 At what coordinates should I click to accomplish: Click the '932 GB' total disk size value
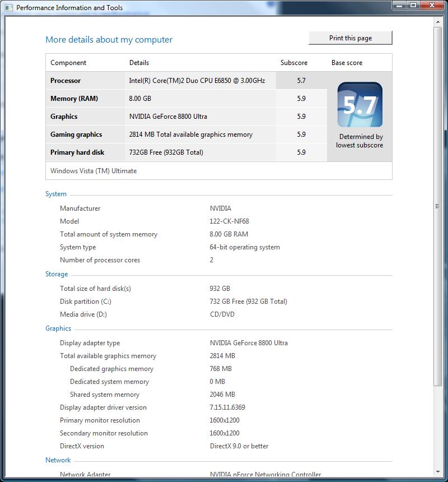(x=220, y=289)
